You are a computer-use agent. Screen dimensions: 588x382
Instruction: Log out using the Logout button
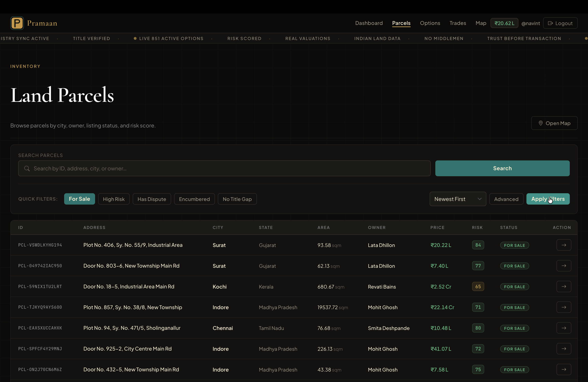[560, 23]
